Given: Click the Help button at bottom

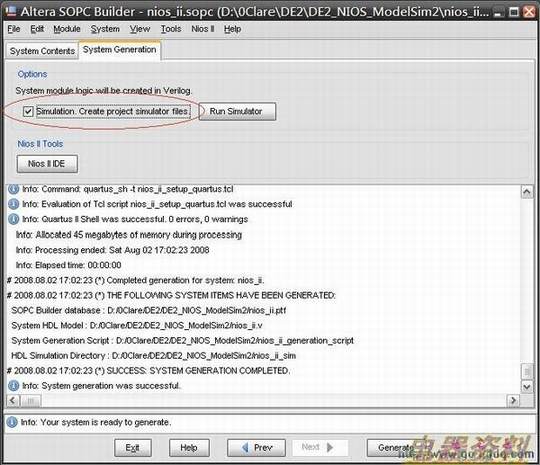Looking at the screenshot, I should point(189,448).
